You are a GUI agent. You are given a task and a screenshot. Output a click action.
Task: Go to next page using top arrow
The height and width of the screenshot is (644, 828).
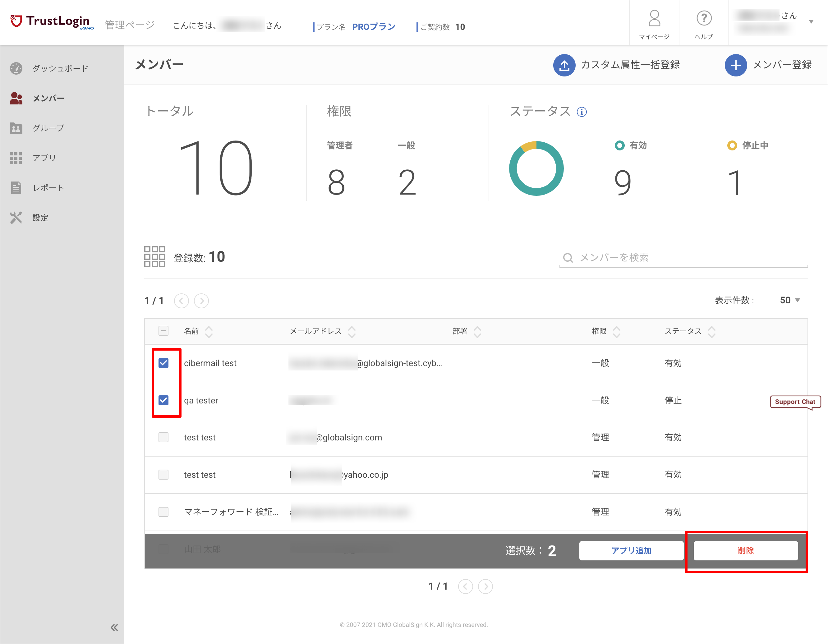pyautogui.click(x=201, y=301)
